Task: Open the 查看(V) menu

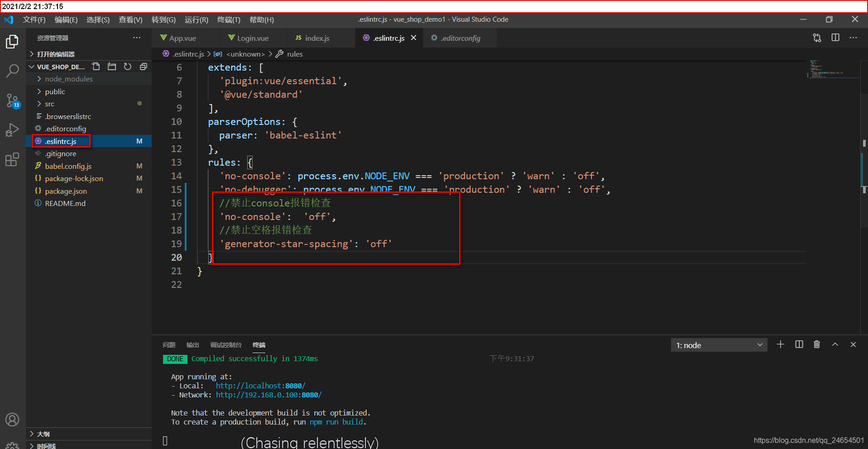Action: tap(130, 20)
